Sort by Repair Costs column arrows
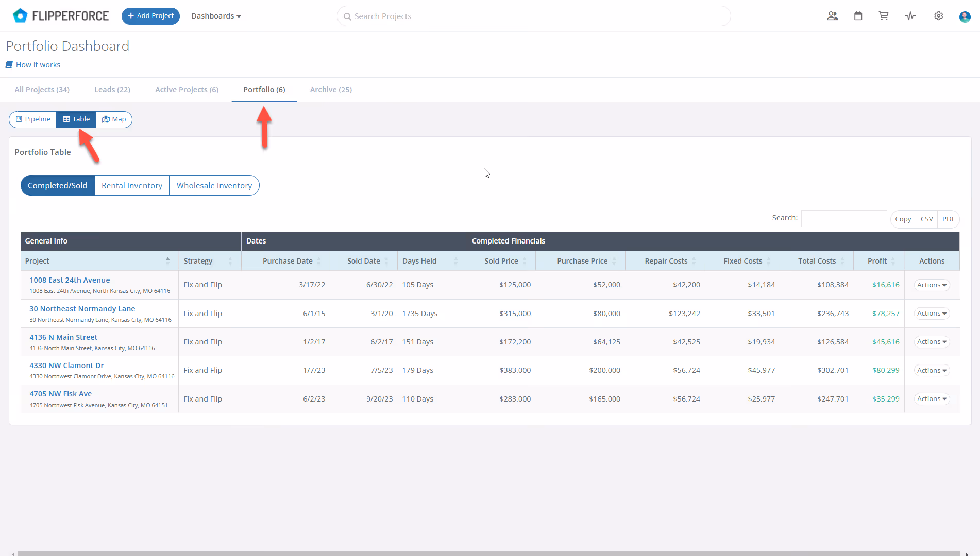The width and height of the screenshot is (980, 556). coord(694,261)
